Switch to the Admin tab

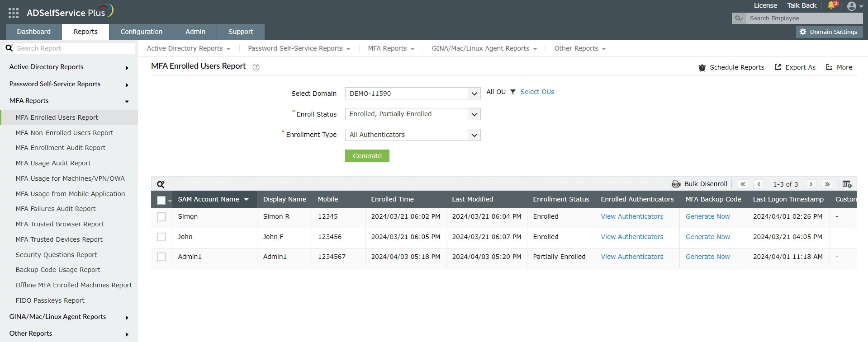195,32
